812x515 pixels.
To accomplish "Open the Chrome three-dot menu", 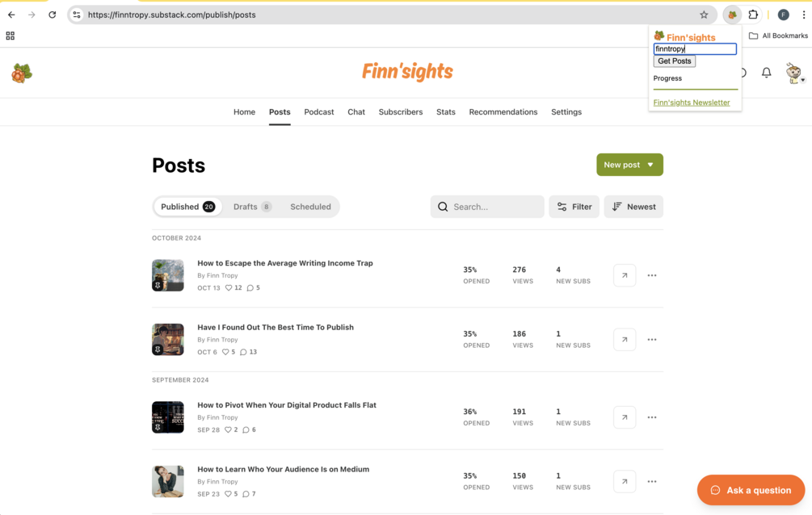I will tap(804, 15).
